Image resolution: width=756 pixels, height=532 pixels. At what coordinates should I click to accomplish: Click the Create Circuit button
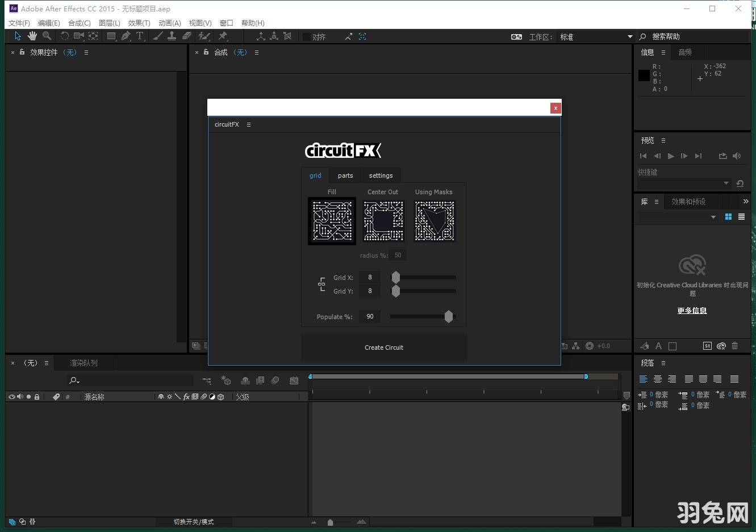click(x=384, y=347)
